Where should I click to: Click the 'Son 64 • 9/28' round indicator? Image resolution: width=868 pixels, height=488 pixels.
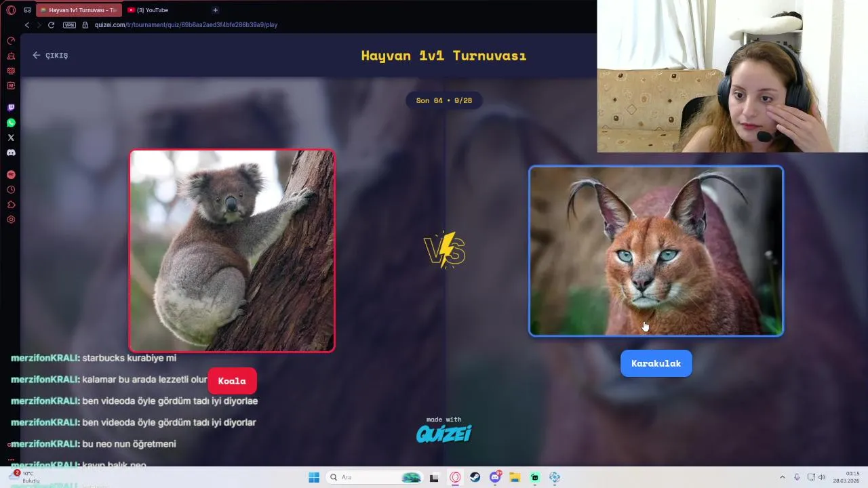coord(444,100)
